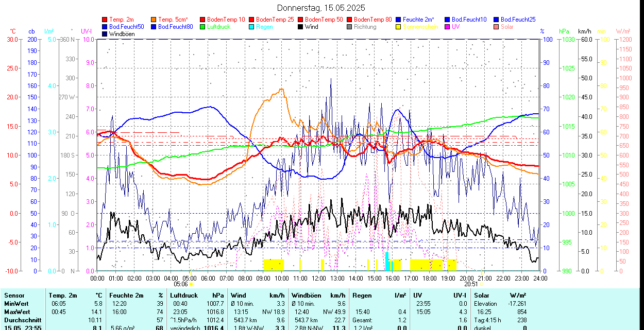The image size is (644, 330).
Task: Click the green Luftdruck legend square
Action: pos(203,27)
